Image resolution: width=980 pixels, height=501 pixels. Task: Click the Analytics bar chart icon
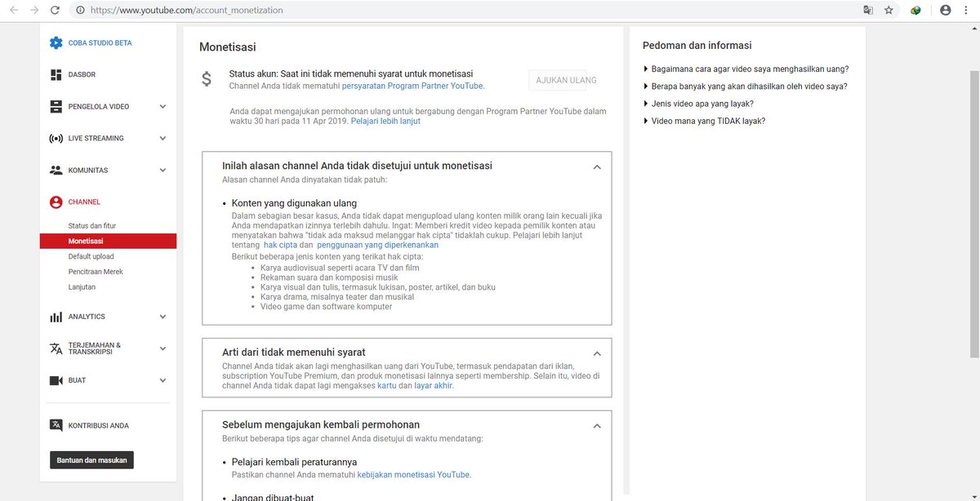point(56,317)
